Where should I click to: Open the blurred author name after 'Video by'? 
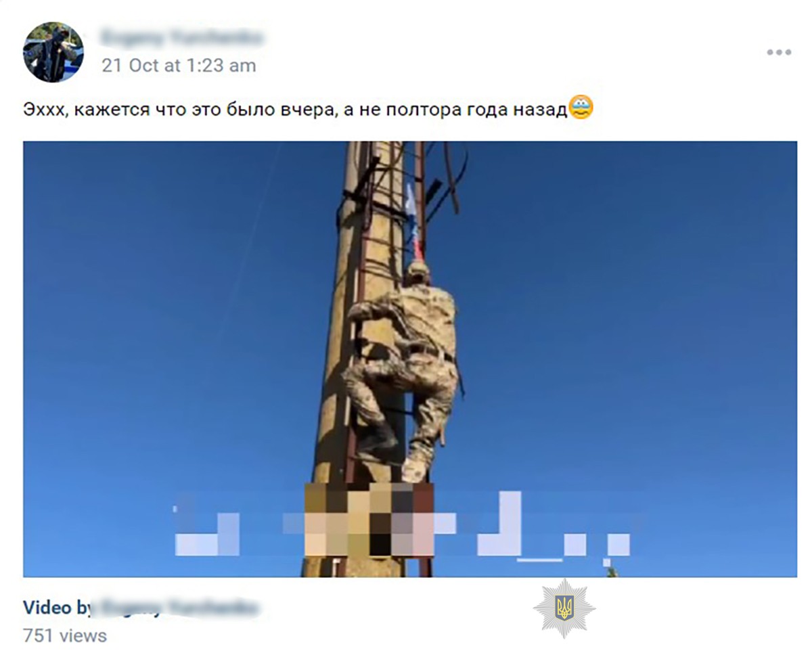point(176,608)
